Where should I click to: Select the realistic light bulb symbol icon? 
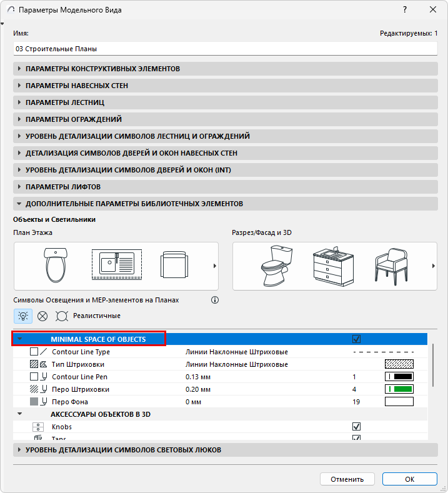(23, 316)
